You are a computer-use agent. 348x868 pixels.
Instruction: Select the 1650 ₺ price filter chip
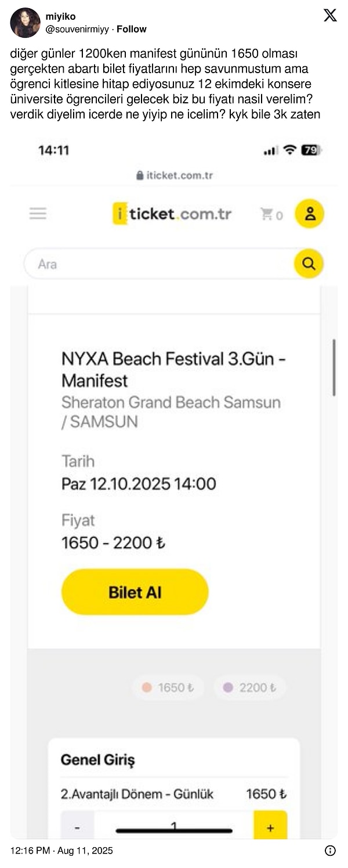pos(168,687)
